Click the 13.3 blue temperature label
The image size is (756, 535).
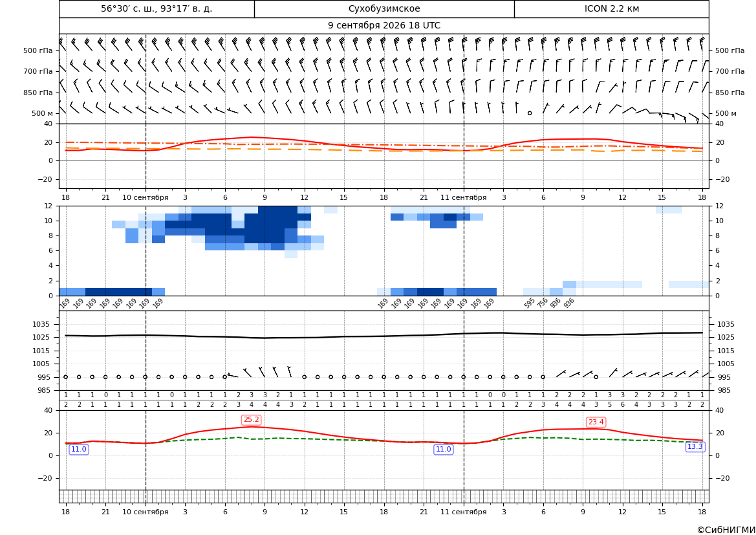pos(695,447)
